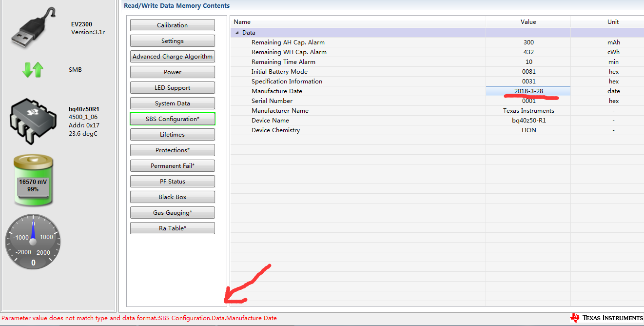644x326 pixels.
Task: Click the 23.6 degC temperature text
Action: click(83, 134)
